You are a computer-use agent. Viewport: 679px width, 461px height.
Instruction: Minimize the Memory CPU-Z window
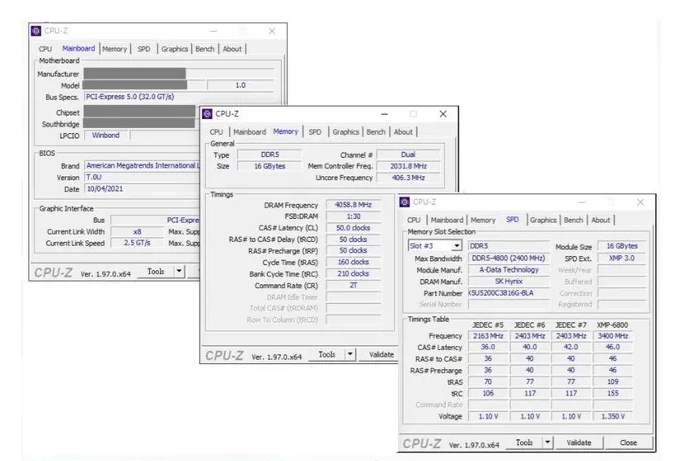(x=385, y=114)
